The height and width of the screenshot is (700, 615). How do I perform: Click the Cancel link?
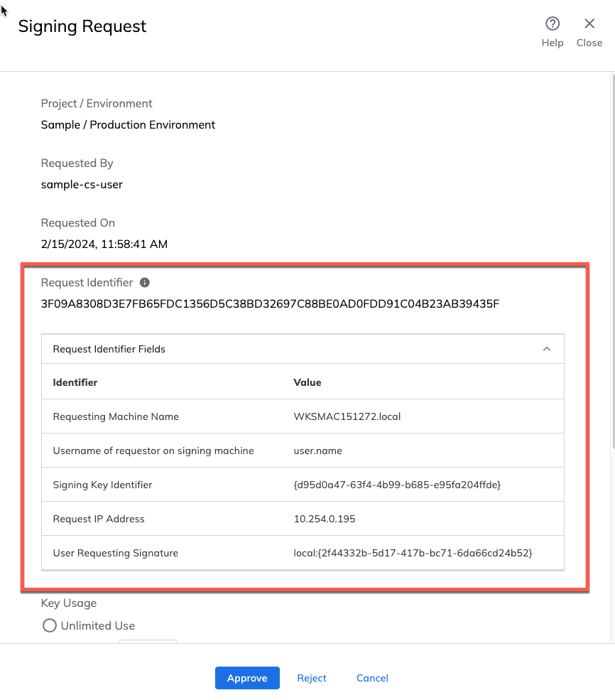tap(372, 678)
